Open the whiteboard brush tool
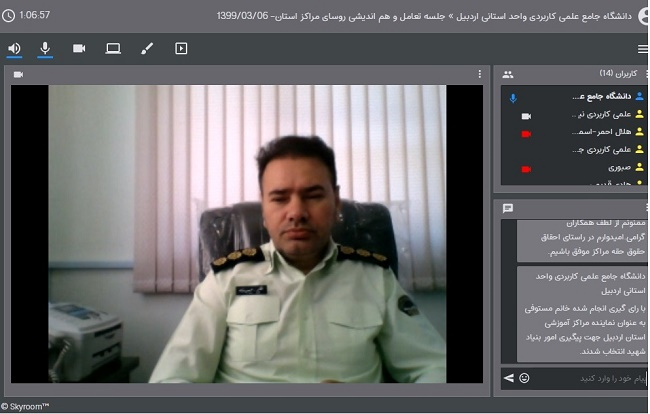The height and width of the screenshot is (414, 650). (x=147, y=48)
